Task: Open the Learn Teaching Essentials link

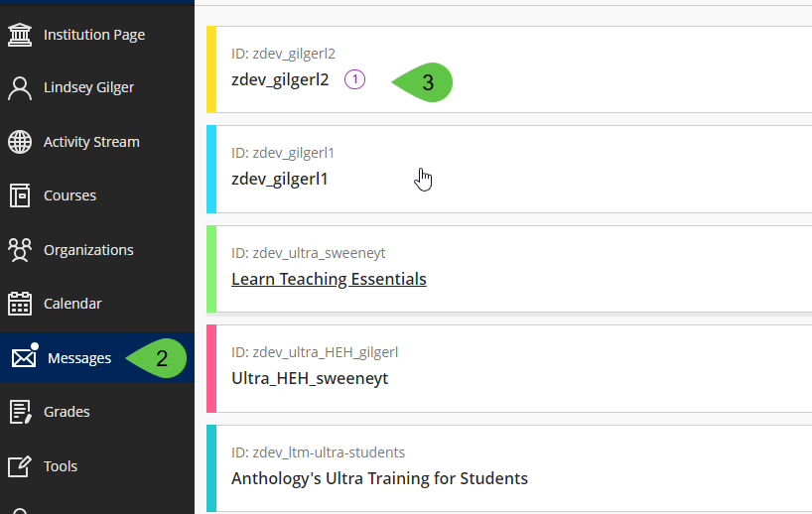Action: 329,279
